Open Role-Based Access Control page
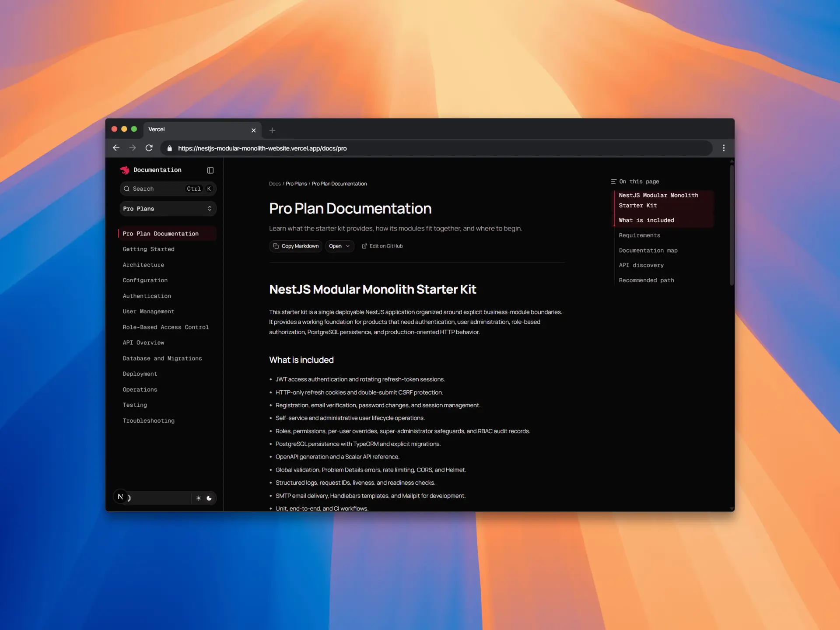 tap(165, 327)
